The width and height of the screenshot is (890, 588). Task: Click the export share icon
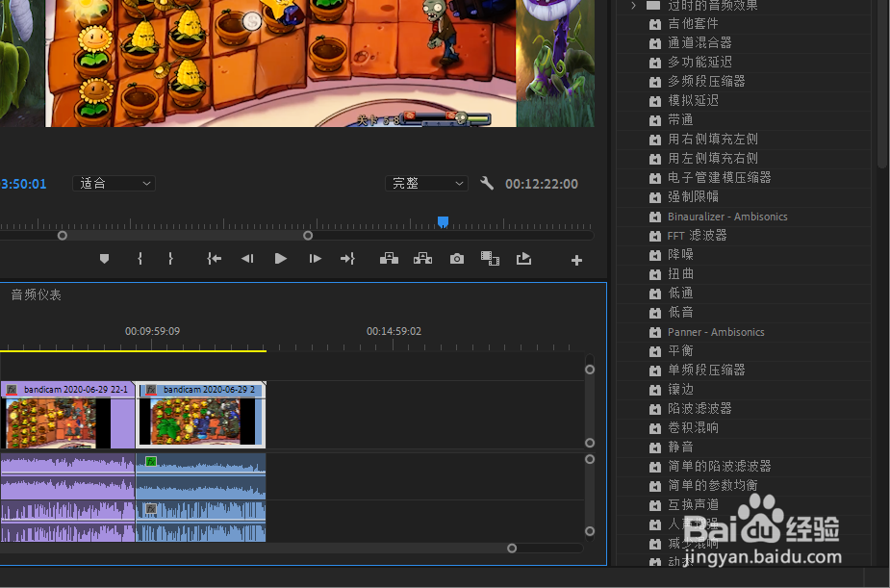523,259
